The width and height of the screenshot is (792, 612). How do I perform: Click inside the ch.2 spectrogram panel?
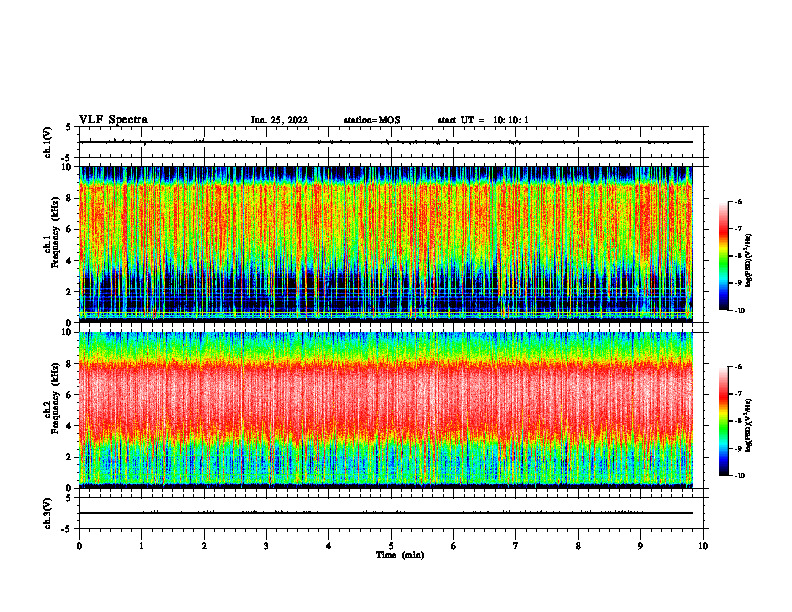coord(386,410)
